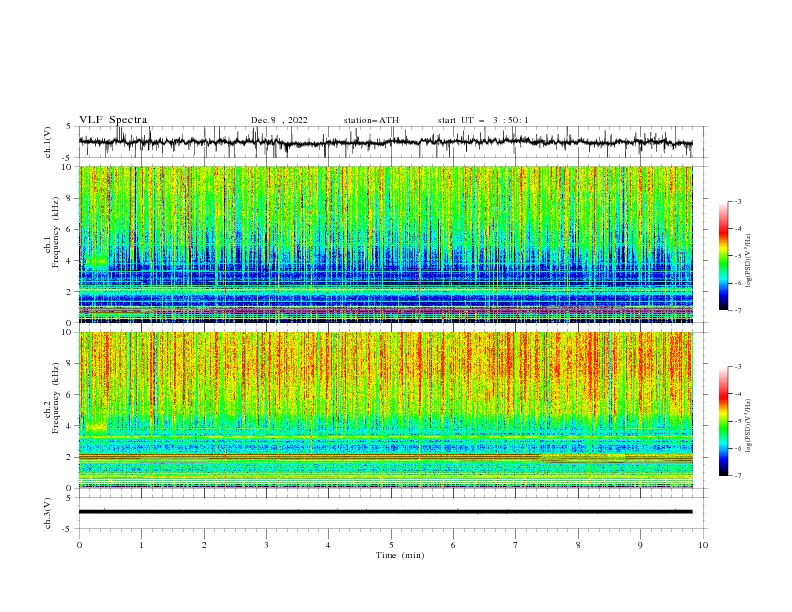
Task: Click the time axis tick label "7"
Action: click(x=516, y=545)
